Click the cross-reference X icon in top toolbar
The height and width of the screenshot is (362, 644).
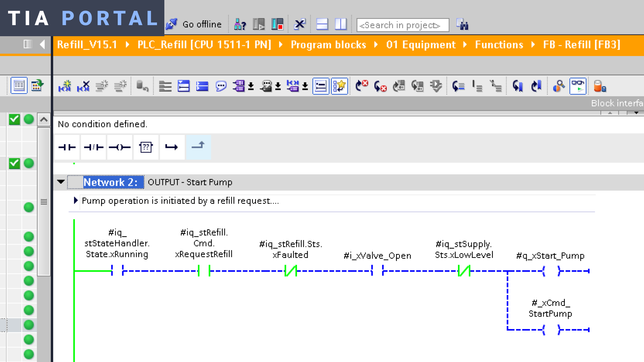click(300, 24)
